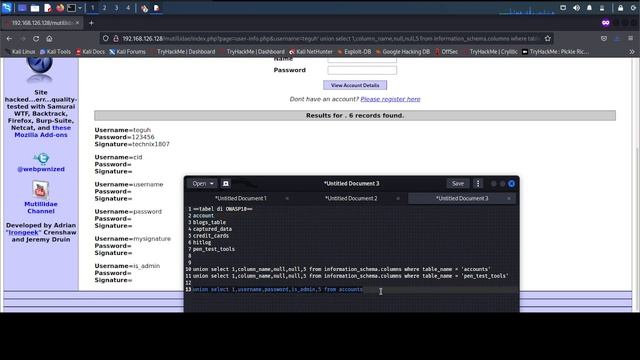Open the Pocket save icon
Image resolution: width=640 pixels, height=360 pixels.
point(604,38)
